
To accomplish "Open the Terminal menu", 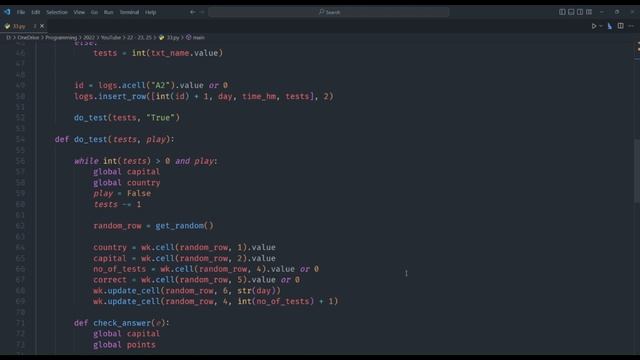I will click(x=129, y=12).
